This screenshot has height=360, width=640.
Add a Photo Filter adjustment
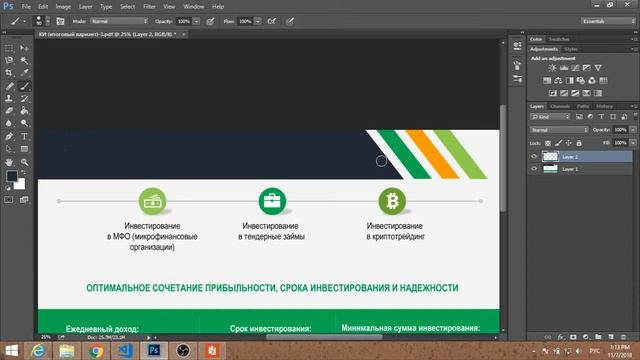580,80
